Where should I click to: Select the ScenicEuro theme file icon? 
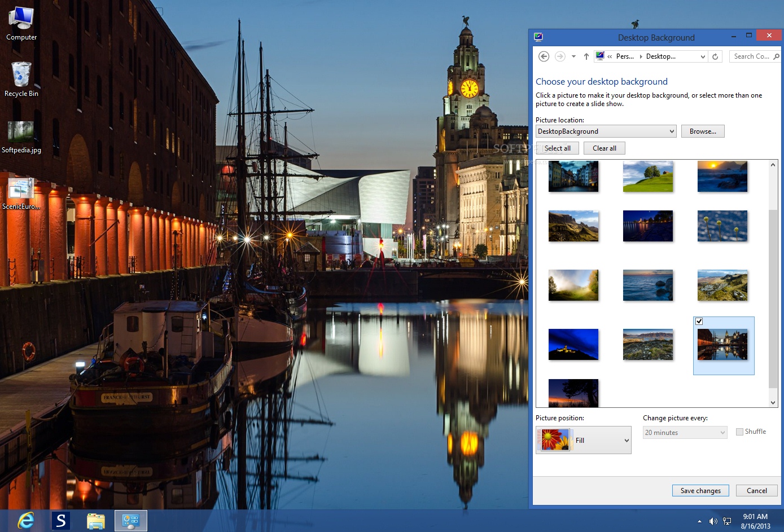click(x=21, y=194)
